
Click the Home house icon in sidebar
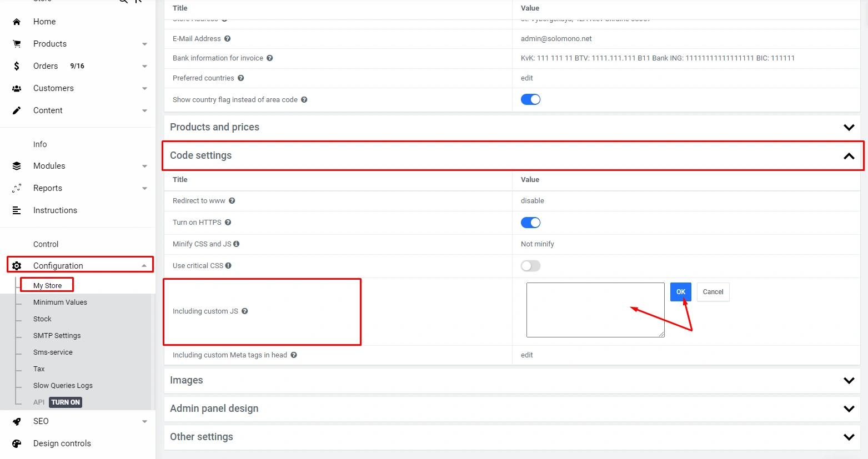coord(17,22)
